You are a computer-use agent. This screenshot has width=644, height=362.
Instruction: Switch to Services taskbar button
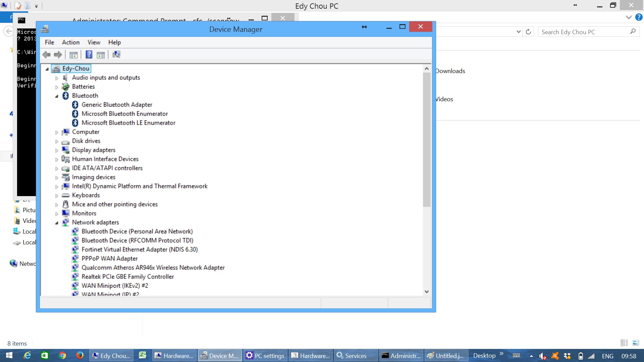356,356
